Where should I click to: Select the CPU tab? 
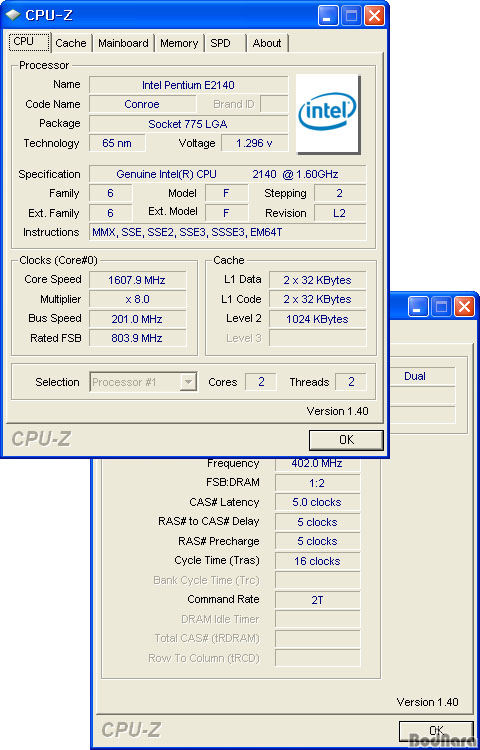(x=29, y=42)
